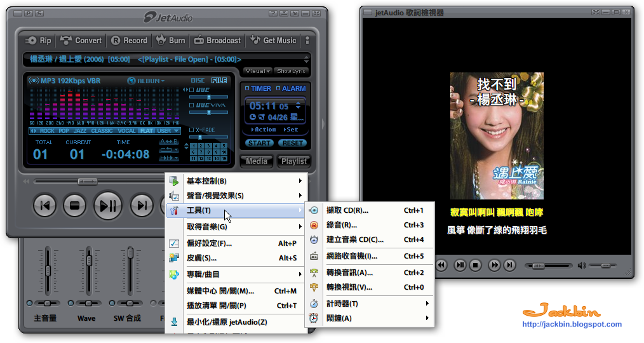Expand the 計時器(T) submenu
This screenshot has height=343, width=644.
(370, 304)
